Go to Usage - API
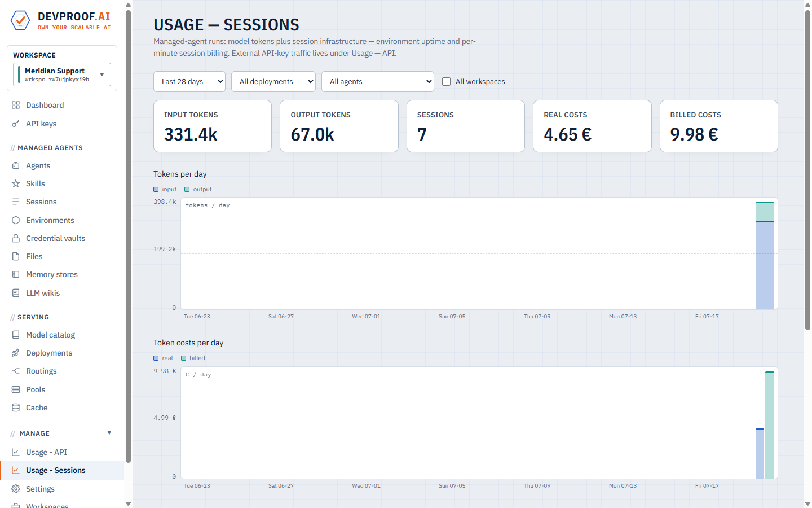Viewport: 812px width, 508px height. pos(62,452)
